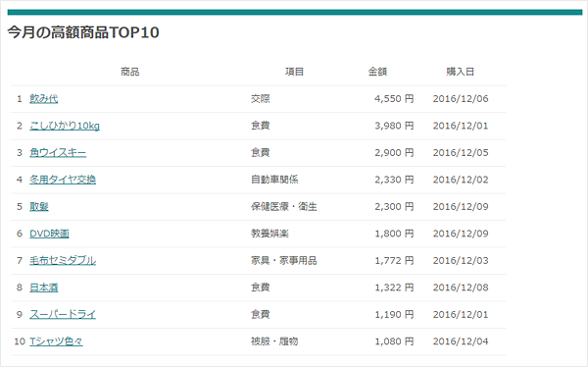Screen dimensions: 588x367
Task: Select the 被服・履物 category cell
Action: [x=274, y=341]
